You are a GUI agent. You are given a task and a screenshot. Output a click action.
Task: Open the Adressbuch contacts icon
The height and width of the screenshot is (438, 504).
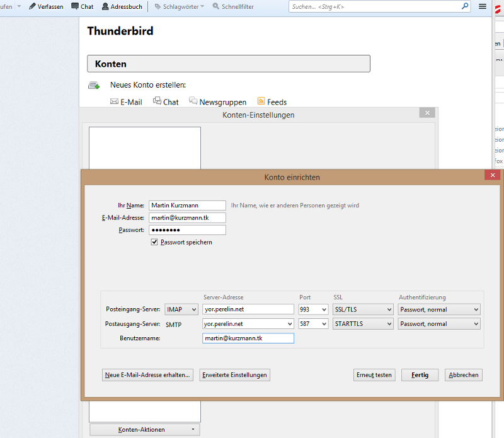point(105,6)
